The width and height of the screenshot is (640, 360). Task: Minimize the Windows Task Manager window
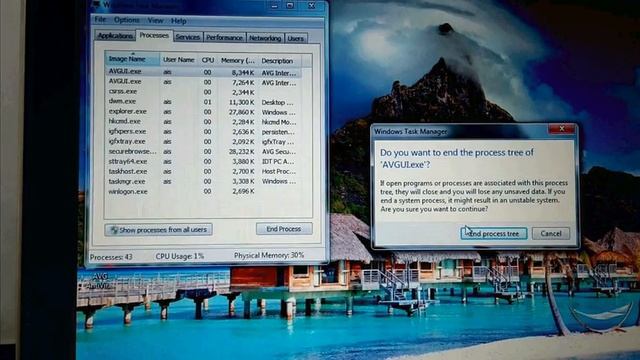274,5
